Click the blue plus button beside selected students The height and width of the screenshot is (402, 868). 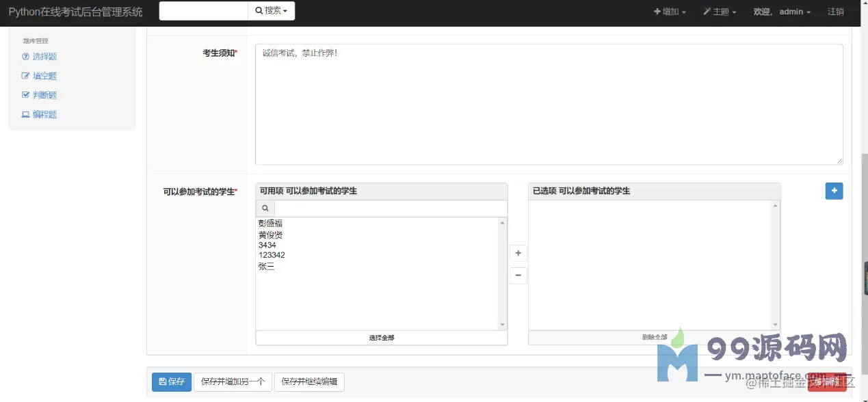click(x=834, y=191)
